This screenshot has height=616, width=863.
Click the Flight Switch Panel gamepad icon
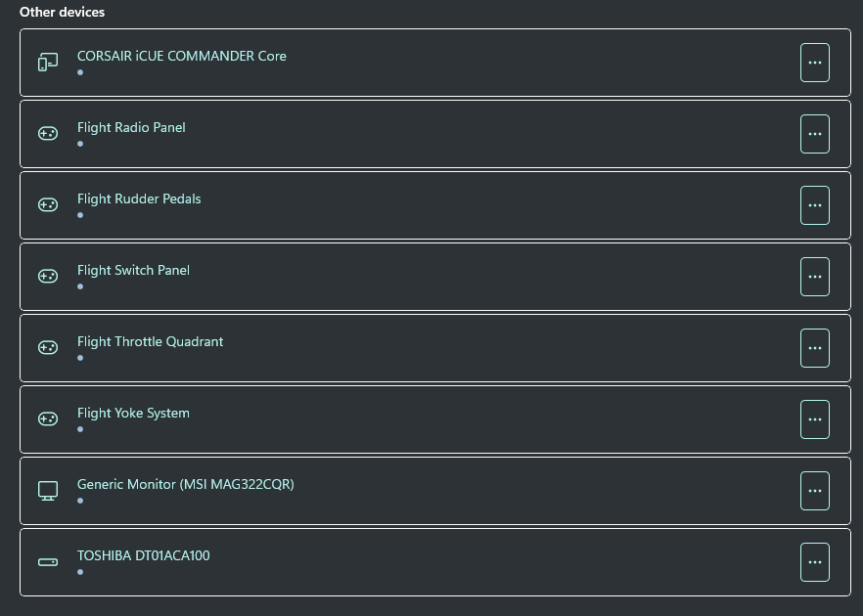click(47, 277)
